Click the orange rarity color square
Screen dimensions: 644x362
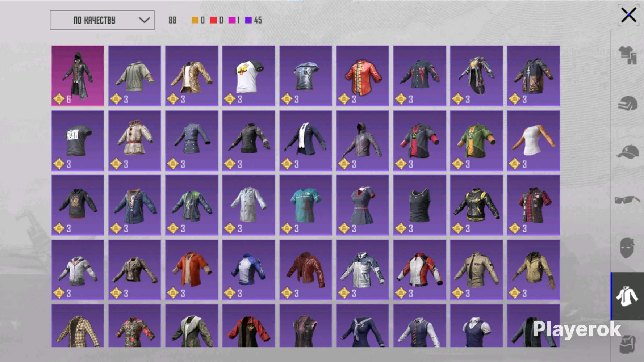[195, 20]
